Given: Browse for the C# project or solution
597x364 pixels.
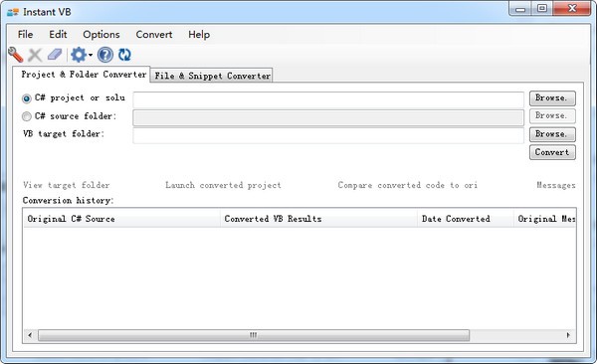Looking at the screenshot, I should pyautogui.click(x=552, y=98).
